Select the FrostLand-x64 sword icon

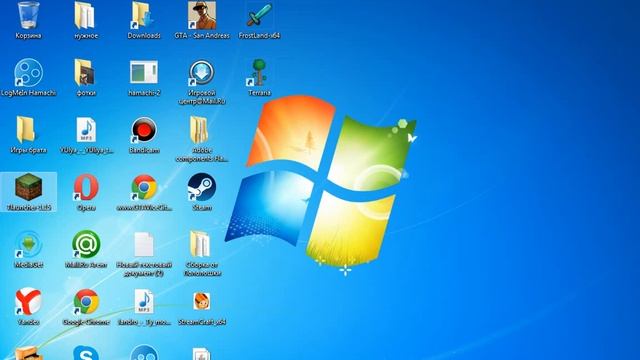click(x=259, y=16)
